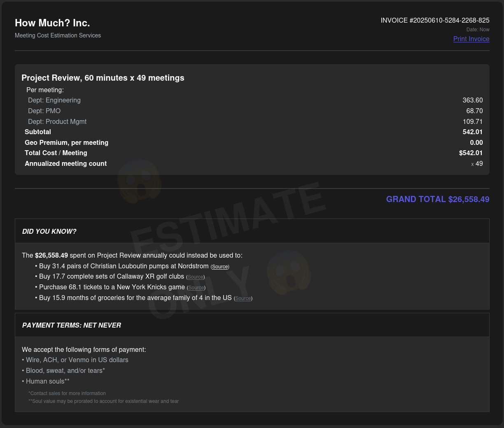Screen dimensions: 504x428
Task: Click the Print Invoice link
Action: [x=471, y=39]
